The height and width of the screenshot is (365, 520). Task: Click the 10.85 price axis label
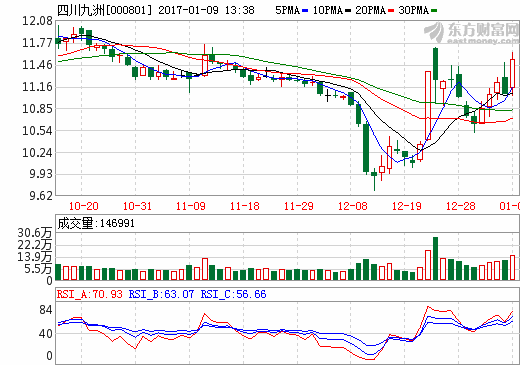[37, 109]
